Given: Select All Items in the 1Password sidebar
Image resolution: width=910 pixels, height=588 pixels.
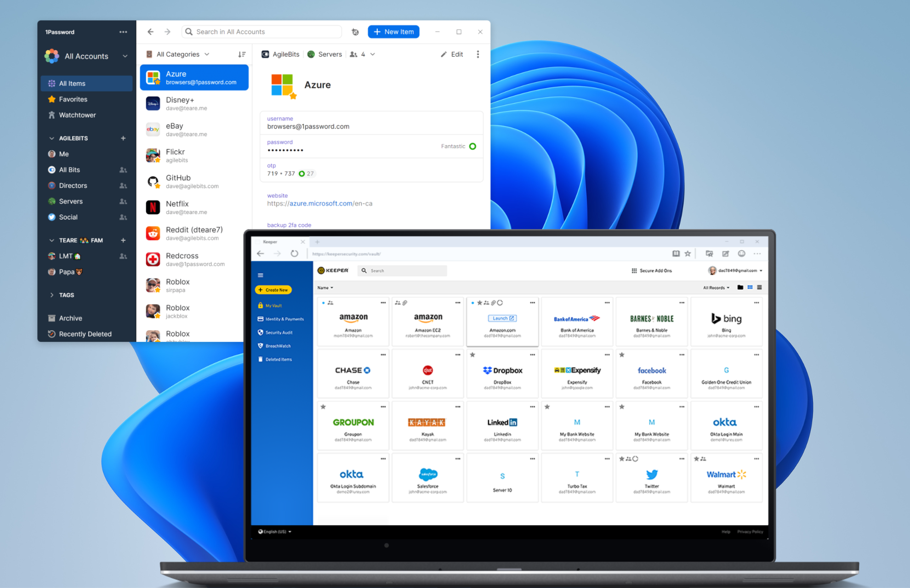Looking at the screenshot, I should coord(86,83).
